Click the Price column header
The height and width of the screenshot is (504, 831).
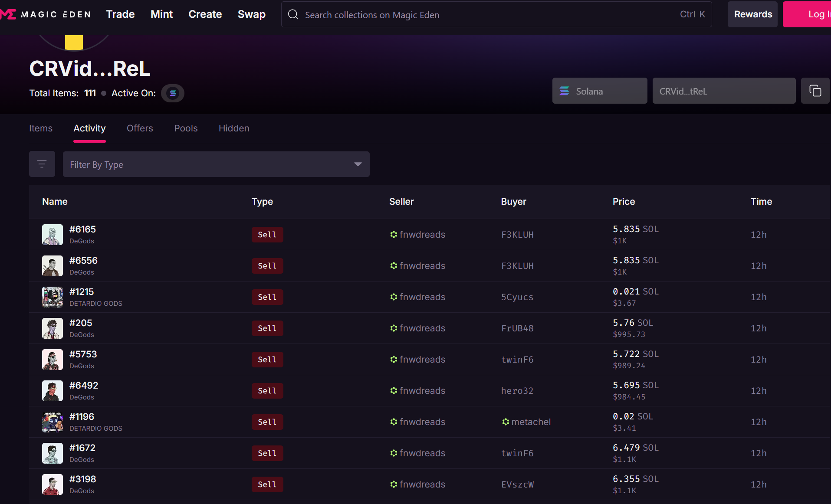(624, 202)
